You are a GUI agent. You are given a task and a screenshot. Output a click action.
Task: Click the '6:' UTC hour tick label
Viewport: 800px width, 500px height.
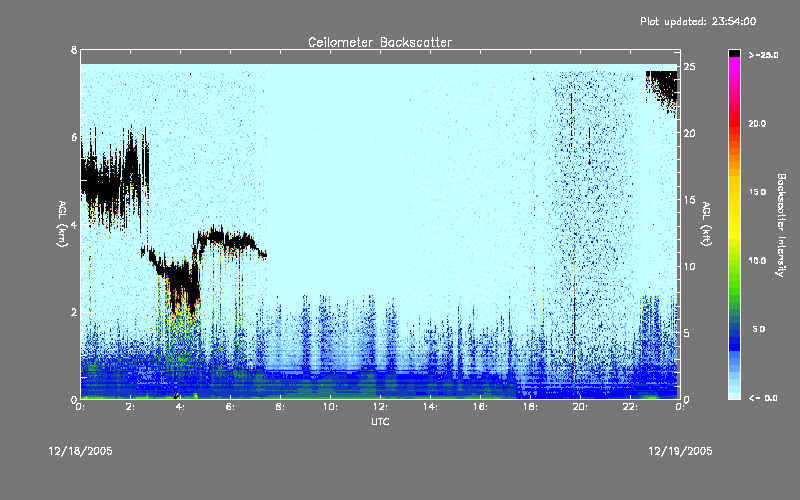pos(231,407)
